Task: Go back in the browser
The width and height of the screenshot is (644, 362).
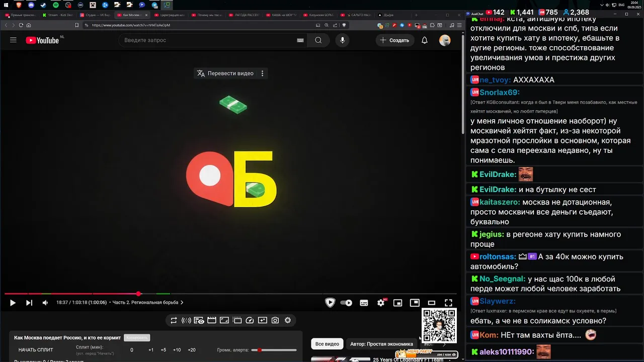Action: (7, 25)
